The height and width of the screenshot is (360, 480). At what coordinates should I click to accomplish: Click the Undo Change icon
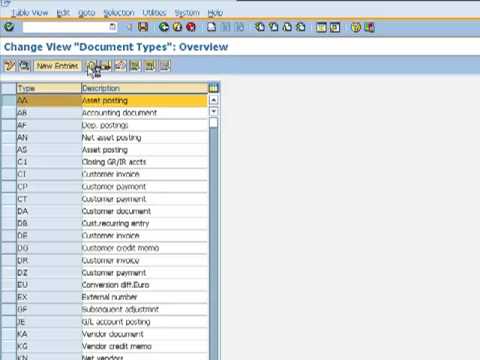pos(120,66)
